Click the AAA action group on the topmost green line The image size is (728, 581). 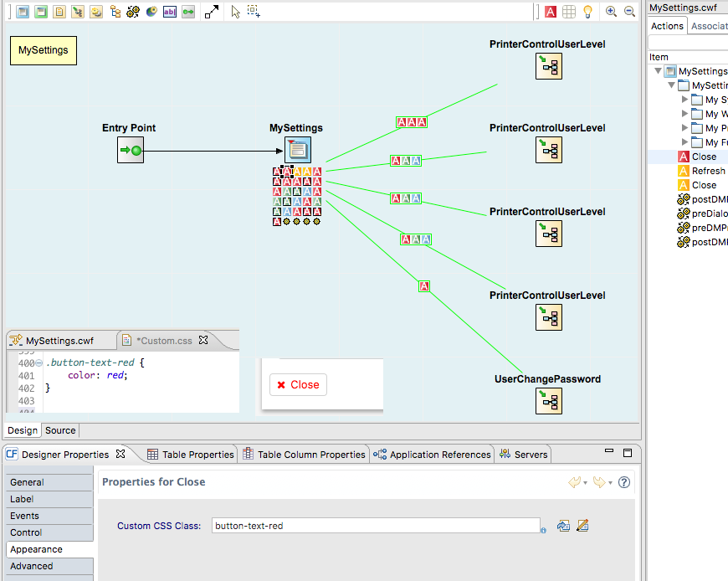(x=412, y=122)
